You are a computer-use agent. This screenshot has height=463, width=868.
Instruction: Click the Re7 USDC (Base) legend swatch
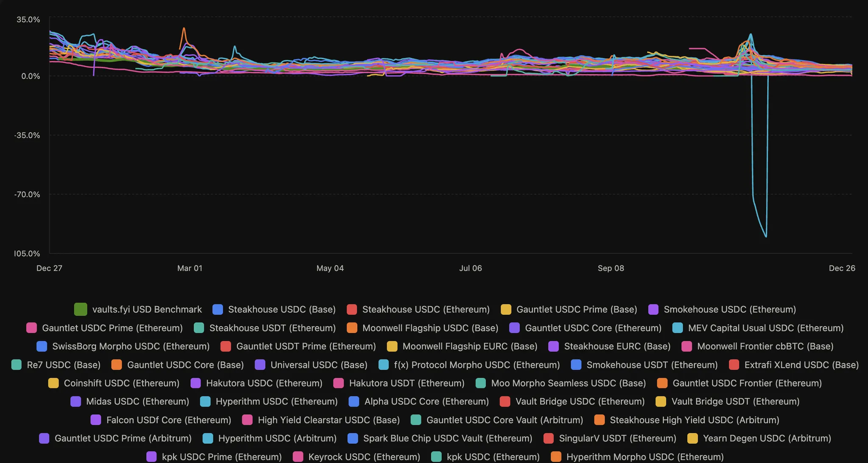pos(17,365)
